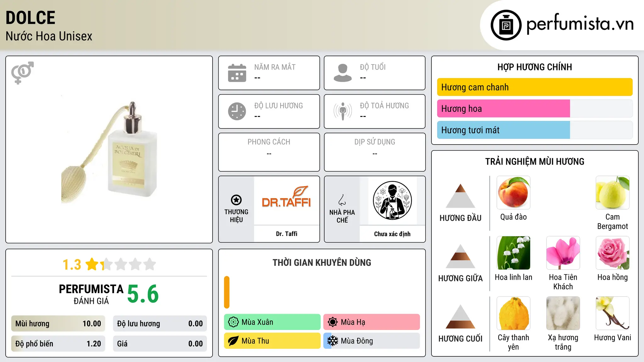Click the Perfumista đánh giá label
Image resolution: width=644 pixels, height=362 pixels.
pyautogui.click(x=91, y=294)
